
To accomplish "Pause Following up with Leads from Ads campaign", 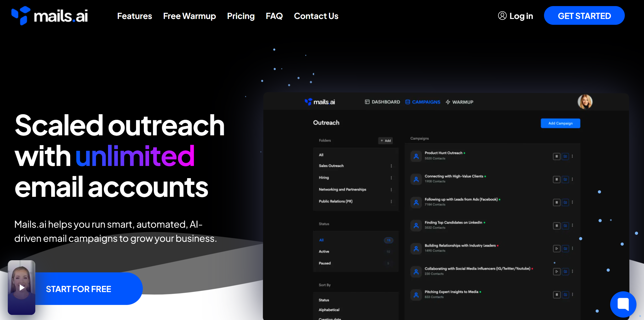I will pos(556,202).
